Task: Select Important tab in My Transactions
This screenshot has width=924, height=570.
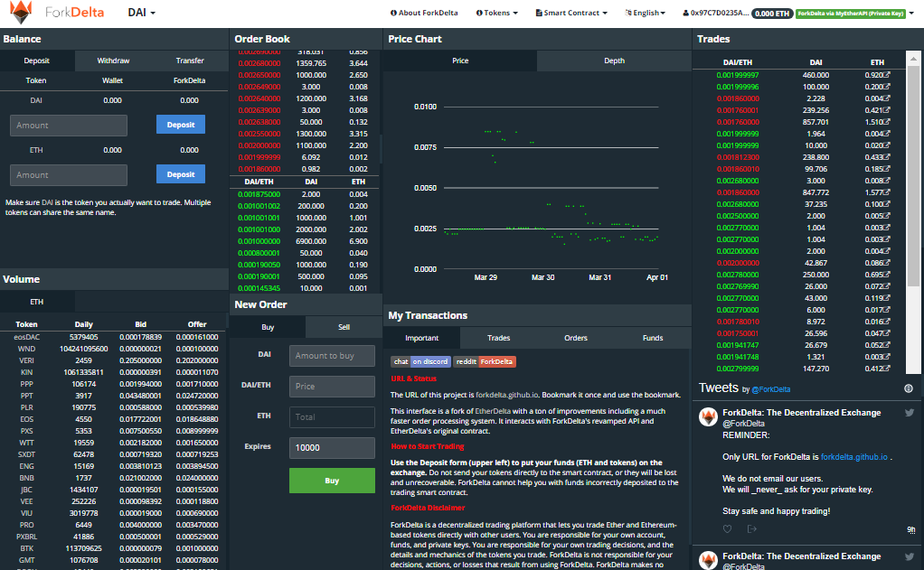Action: pyautogui.click(x=422, y=338)
